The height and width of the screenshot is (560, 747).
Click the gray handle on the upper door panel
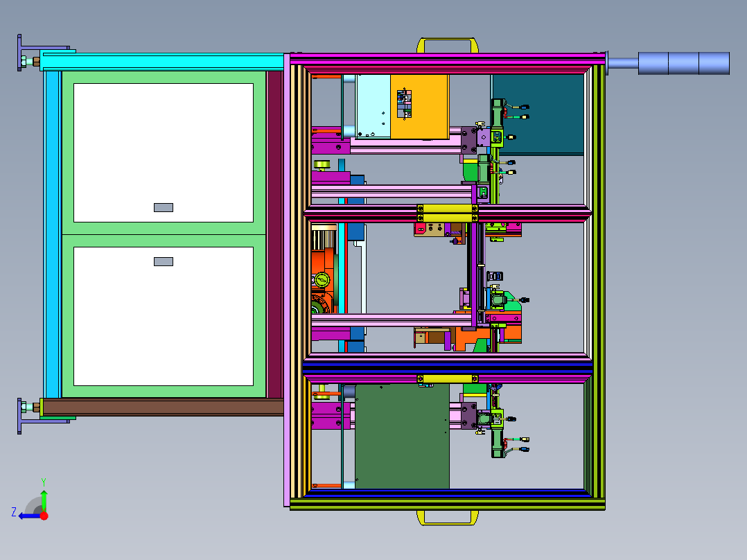[163, 207]
